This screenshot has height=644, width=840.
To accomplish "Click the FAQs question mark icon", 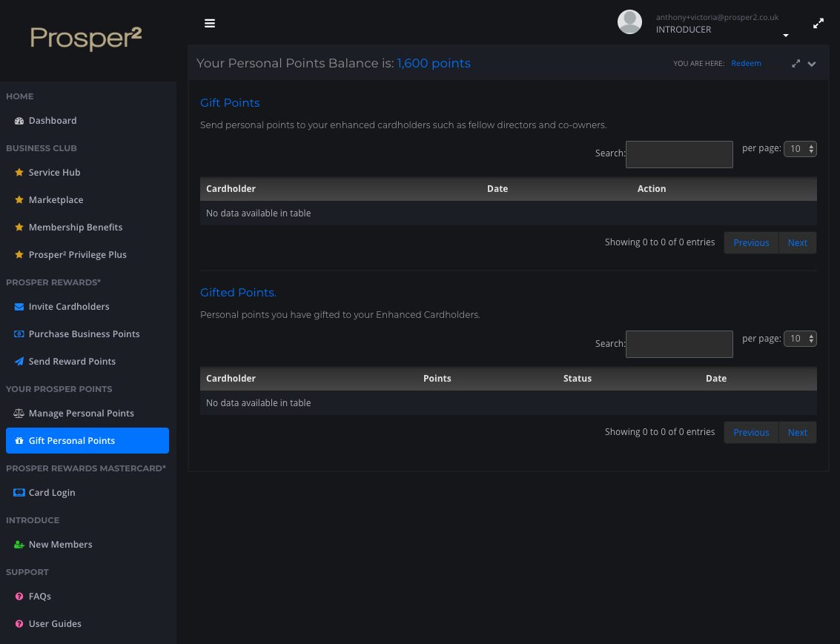I will coord(19,597).
